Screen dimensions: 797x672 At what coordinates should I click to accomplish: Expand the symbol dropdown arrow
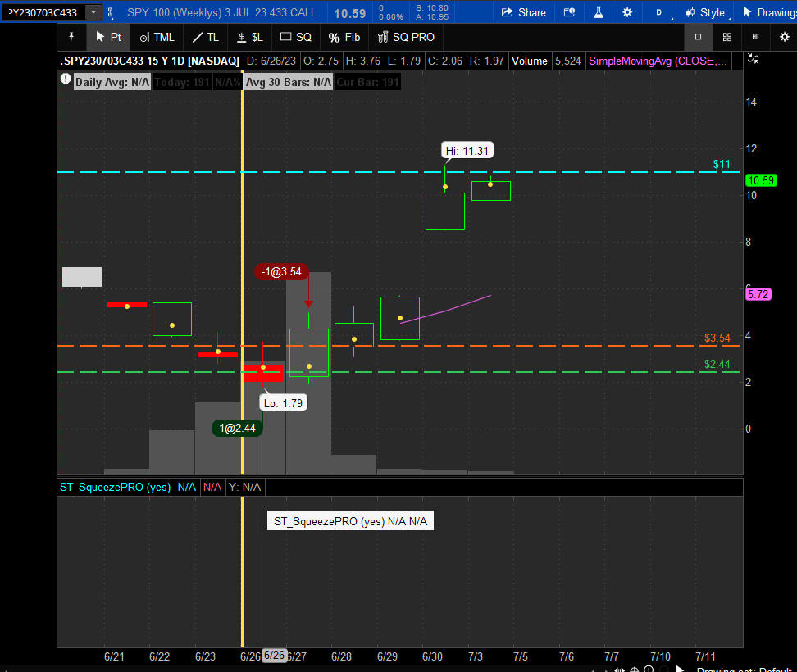coord(93,12)
